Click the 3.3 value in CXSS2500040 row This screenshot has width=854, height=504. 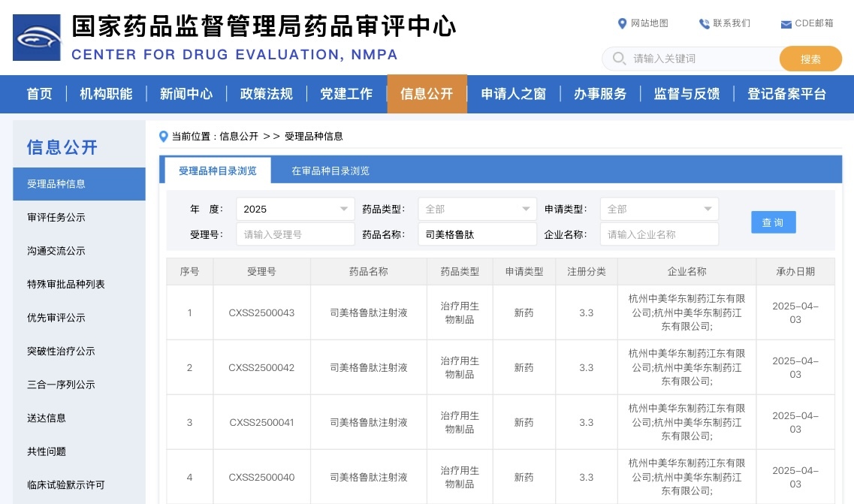(x=586, y=477)
